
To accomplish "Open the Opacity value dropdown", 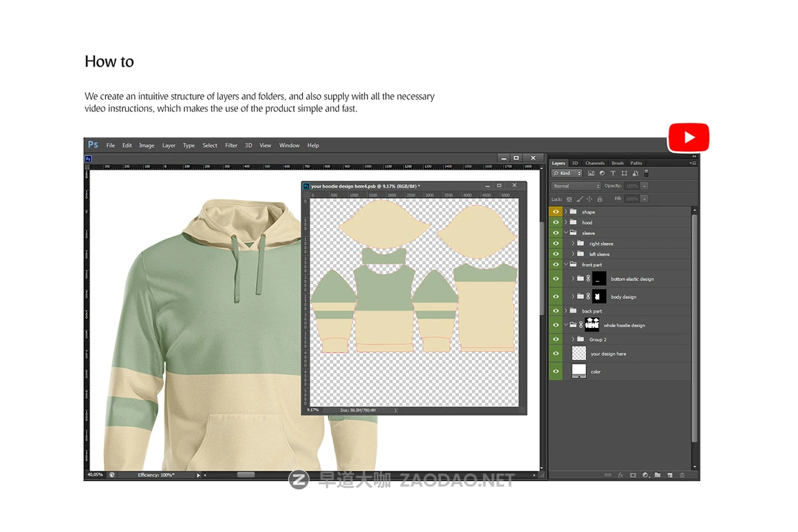I will pos(643,186).
